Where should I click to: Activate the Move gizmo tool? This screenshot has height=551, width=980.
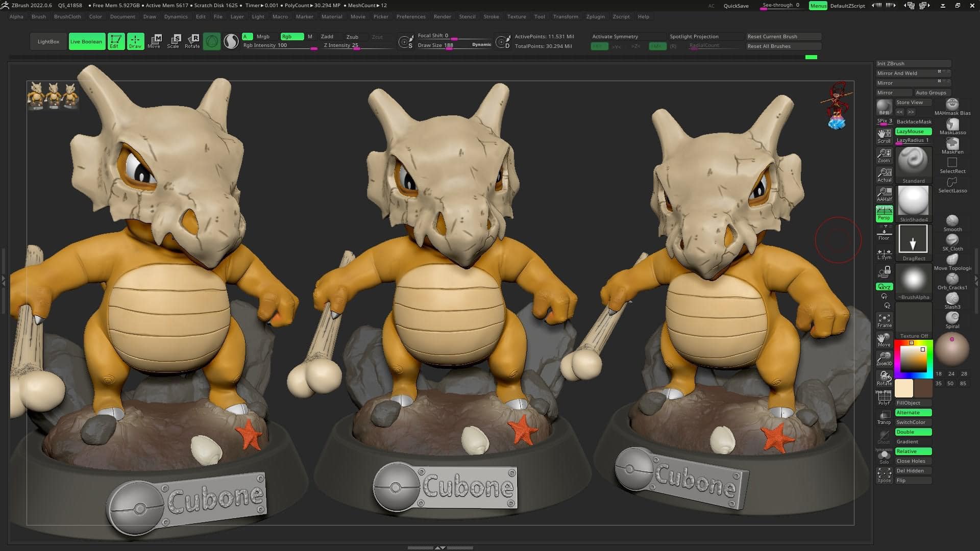155,41
